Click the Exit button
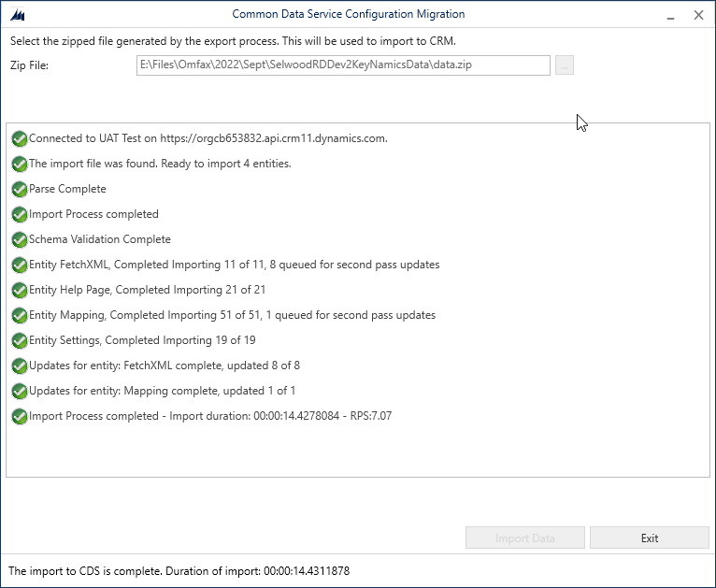716x588 pixels. (x=650, y=538)
